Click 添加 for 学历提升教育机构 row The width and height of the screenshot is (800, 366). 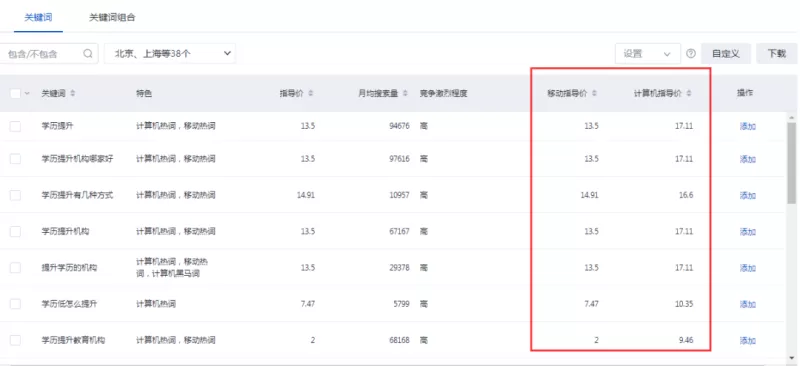pos(747,340)
